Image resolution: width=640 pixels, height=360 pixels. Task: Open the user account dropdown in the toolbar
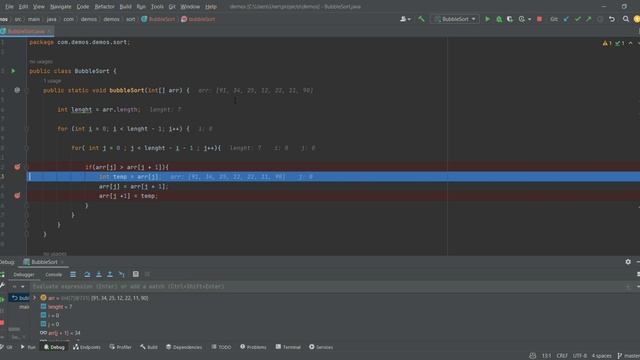[x=405, y=19]
